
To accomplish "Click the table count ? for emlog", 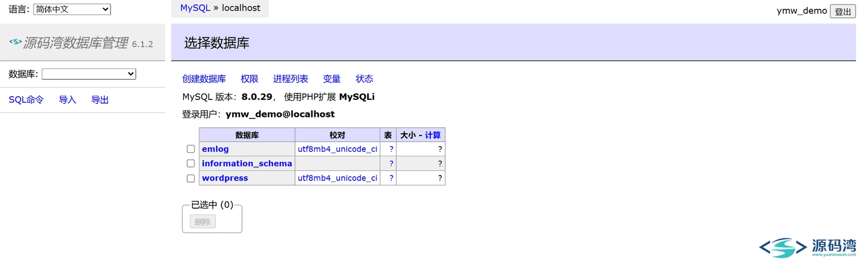I will 391,149.
